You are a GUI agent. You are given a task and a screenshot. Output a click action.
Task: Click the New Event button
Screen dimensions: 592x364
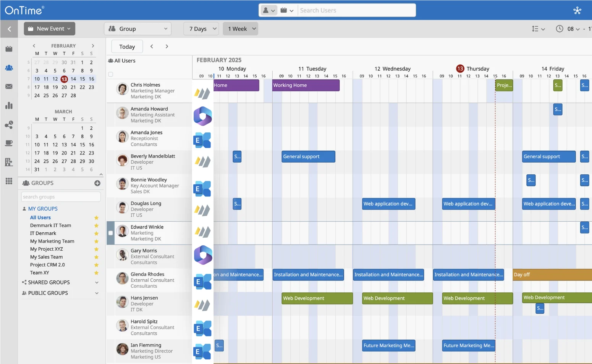click(50, 29)
